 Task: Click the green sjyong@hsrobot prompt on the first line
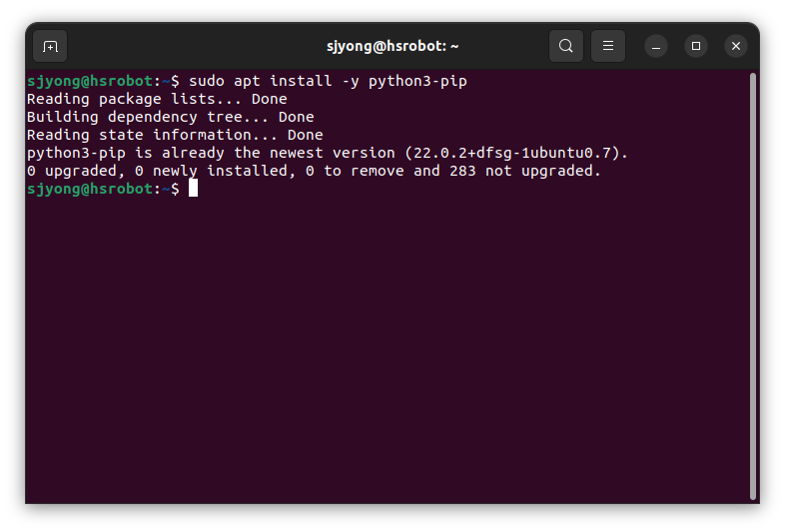click(x=90, y=81)
